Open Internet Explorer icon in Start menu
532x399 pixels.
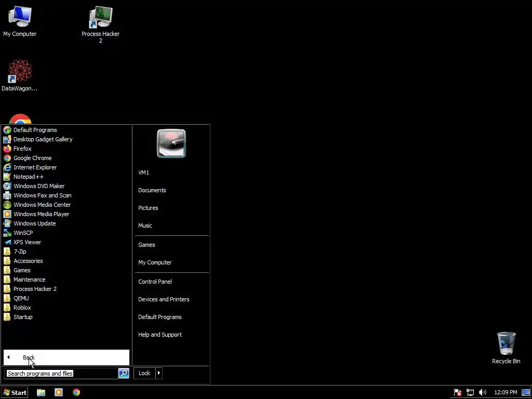coord(7,167)
